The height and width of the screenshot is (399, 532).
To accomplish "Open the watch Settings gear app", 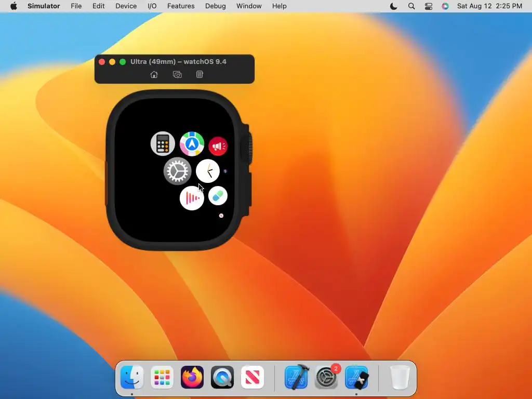I will coord(178,171).
